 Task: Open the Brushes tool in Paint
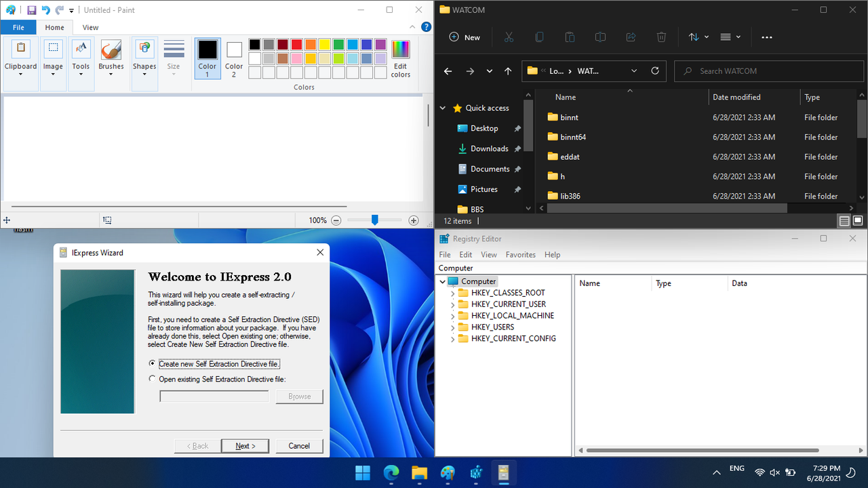[111, 58]
